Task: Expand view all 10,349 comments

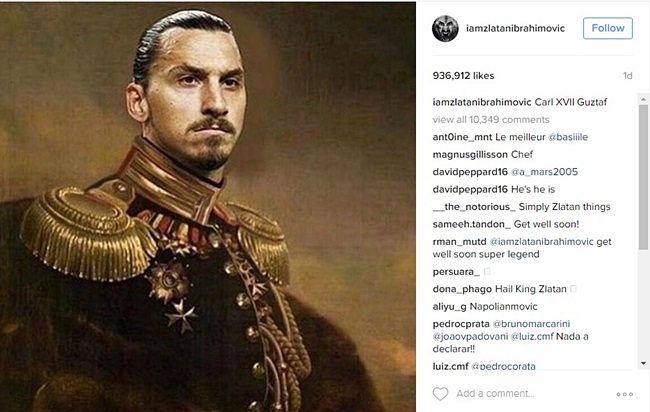Action: [x=491, y=120]
